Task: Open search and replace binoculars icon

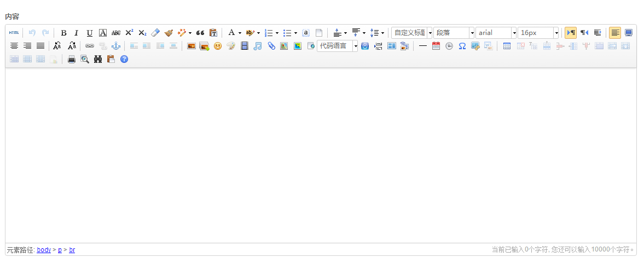Action: 98,59
